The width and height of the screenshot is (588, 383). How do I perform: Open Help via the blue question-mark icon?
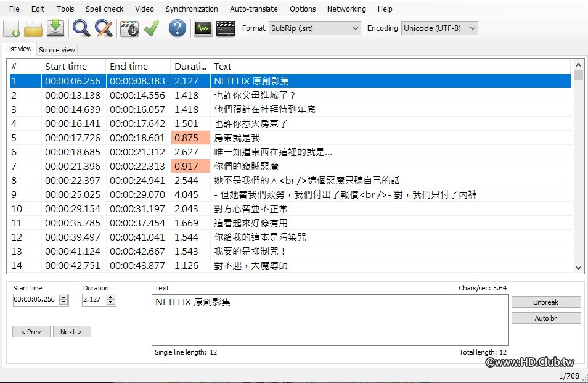click(x=177, y=28)
